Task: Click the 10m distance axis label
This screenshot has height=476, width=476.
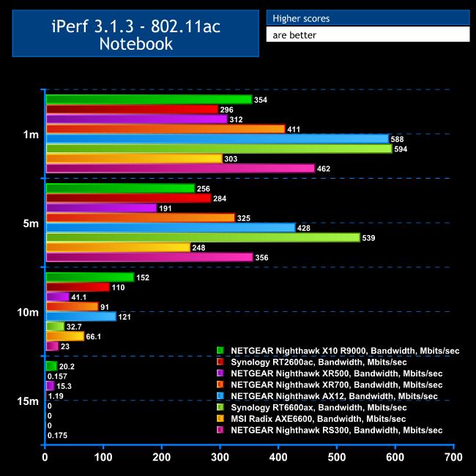Action: pos(28,312)
